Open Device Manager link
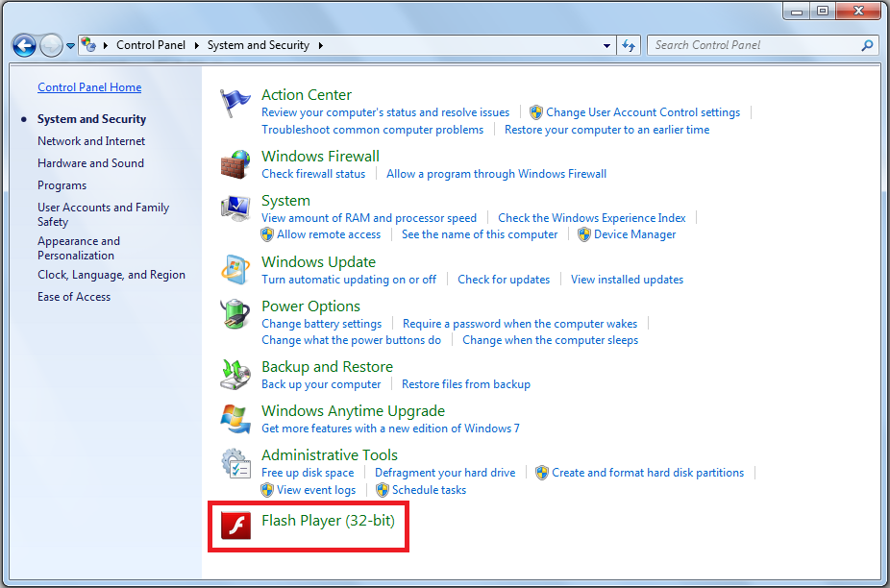This screenshot has height=588, width=890. tap(634, 234)
